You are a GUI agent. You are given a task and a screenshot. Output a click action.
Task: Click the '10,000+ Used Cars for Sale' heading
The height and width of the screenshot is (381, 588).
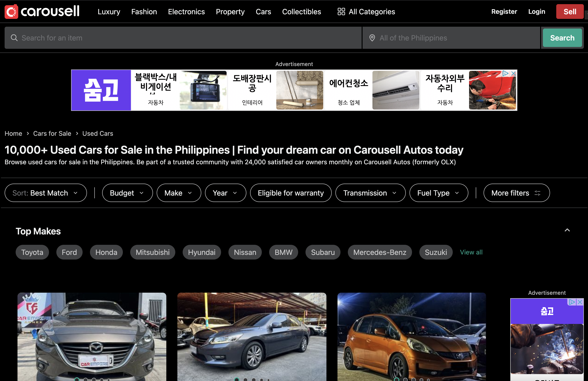[x=234, y=150]
